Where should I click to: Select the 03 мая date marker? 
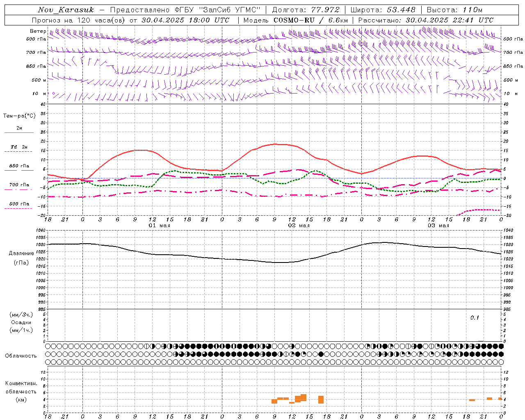click(438, 226)
